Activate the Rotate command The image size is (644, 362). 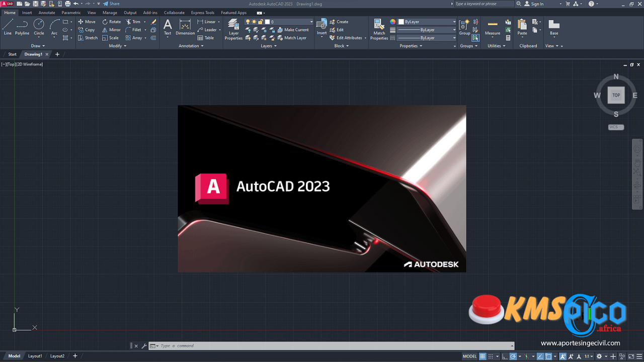pos(112,22)
